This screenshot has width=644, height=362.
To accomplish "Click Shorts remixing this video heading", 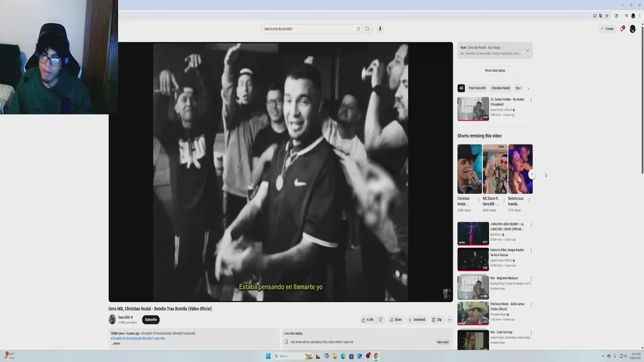I will click(479, 136).
